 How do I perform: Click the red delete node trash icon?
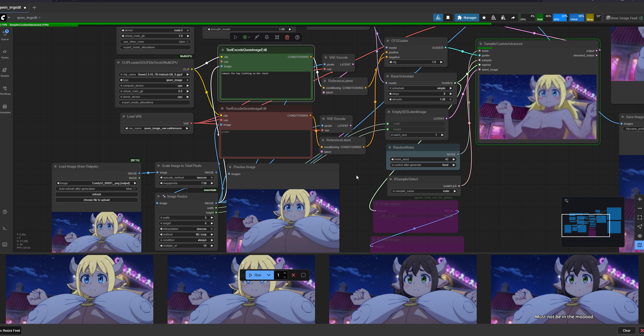pos(287,37)
